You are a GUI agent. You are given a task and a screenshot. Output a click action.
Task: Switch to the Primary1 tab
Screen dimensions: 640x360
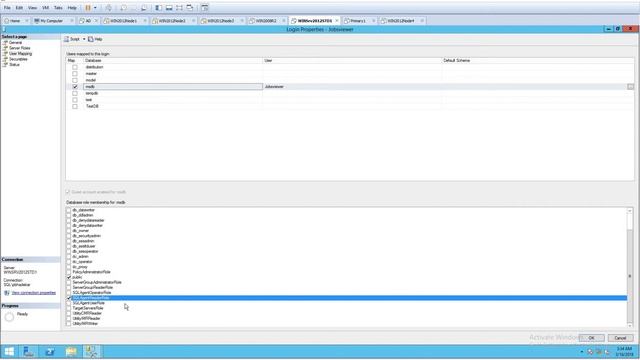click(x=359, y=20)
